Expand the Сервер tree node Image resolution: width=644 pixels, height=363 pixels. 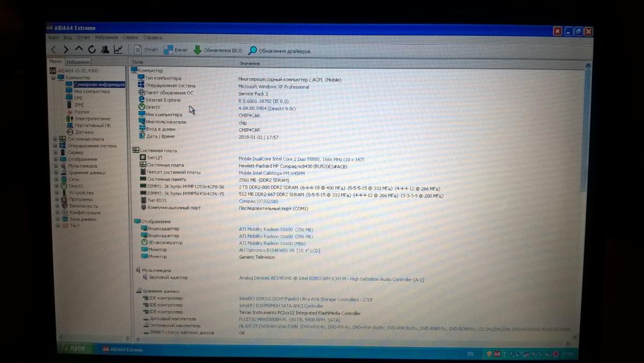pos(55,152)
